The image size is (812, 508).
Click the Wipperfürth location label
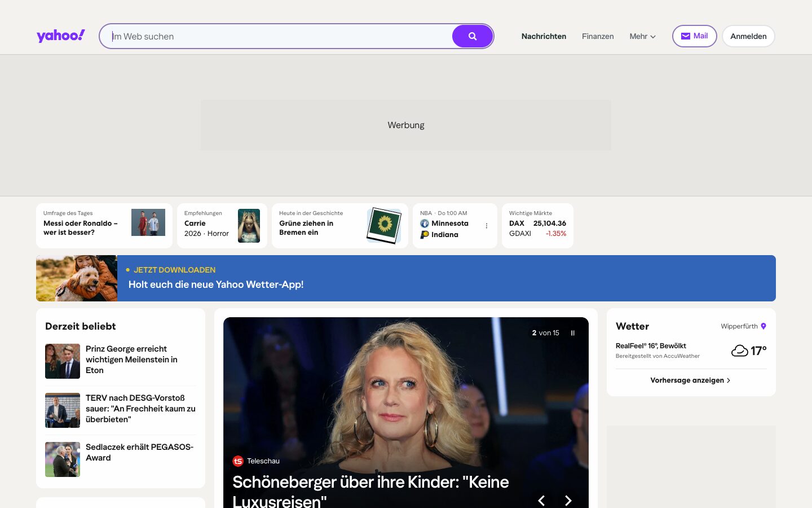pos(739,326)
